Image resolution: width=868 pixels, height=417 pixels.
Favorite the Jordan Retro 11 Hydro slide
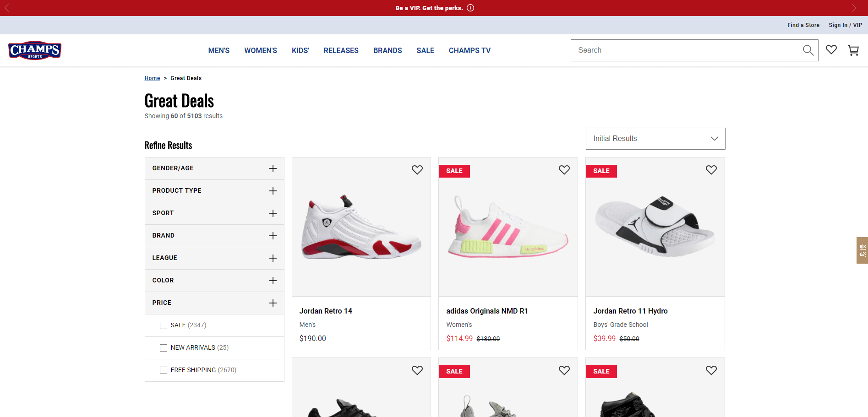coord(711,170)
